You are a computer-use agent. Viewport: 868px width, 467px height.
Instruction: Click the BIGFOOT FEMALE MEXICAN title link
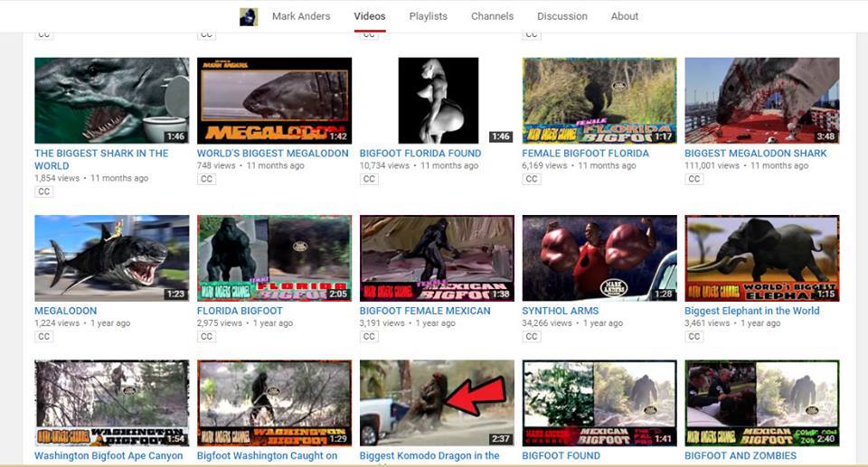pyautogui.click(x=424, y=311)
